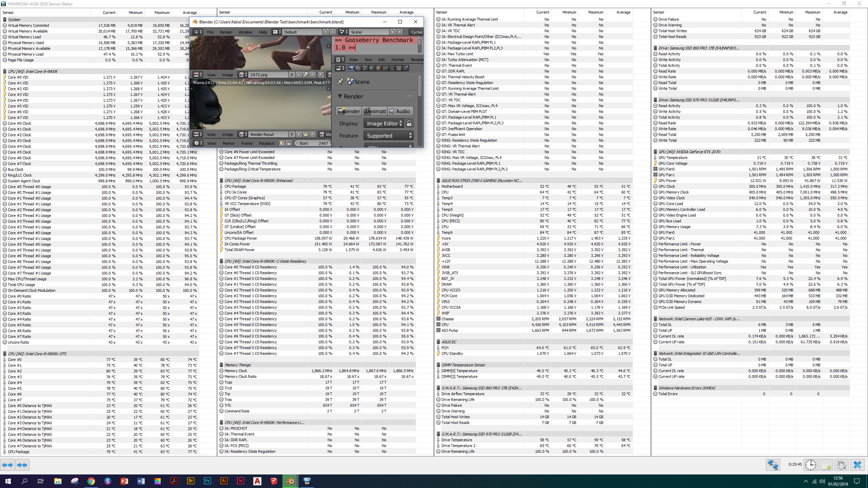The width and height of the screenshot is (868, 488).
Task: Open Blender File menu
Action: [210, 32]
